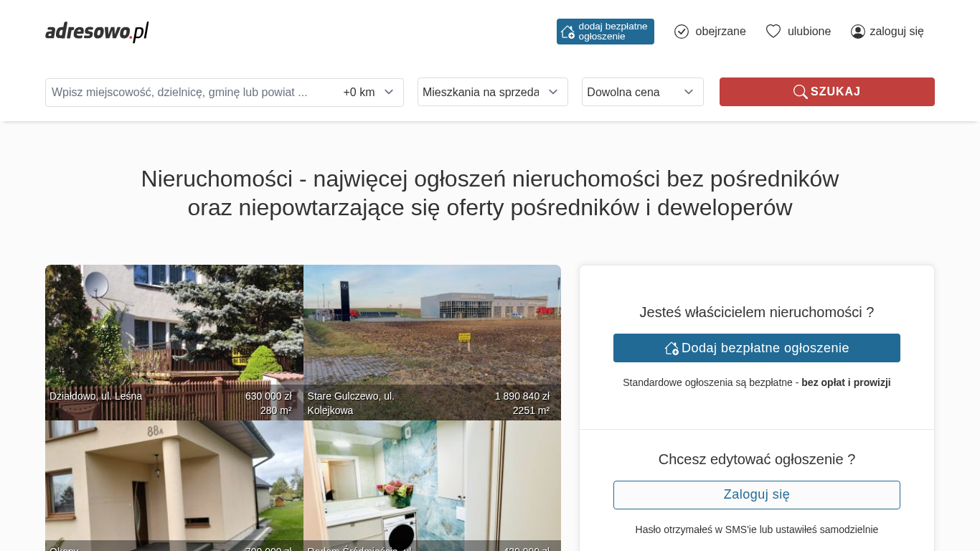Open the obejrzane viewed listings link
Viewport: 980px width, 551px height.
(720, 32)
